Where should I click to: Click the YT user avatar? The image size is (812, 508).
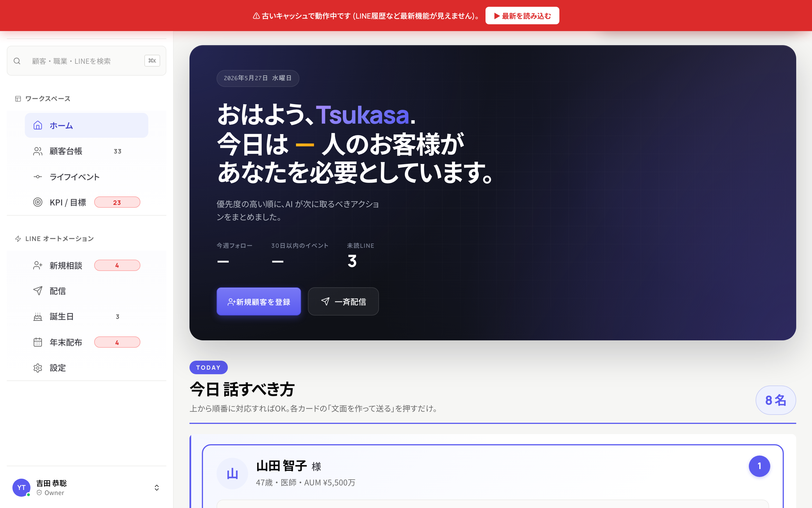21,487
